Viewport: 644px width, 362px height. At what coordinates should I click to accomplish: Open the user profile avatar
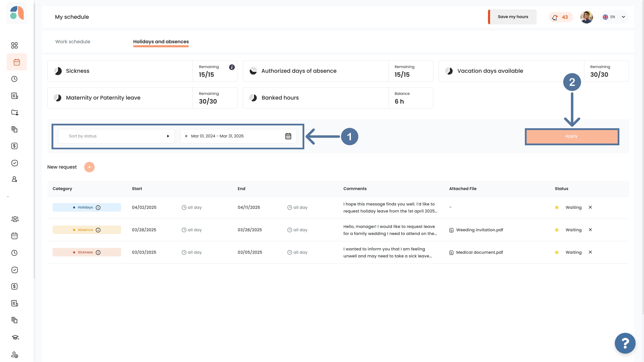(x=587, y=17)
